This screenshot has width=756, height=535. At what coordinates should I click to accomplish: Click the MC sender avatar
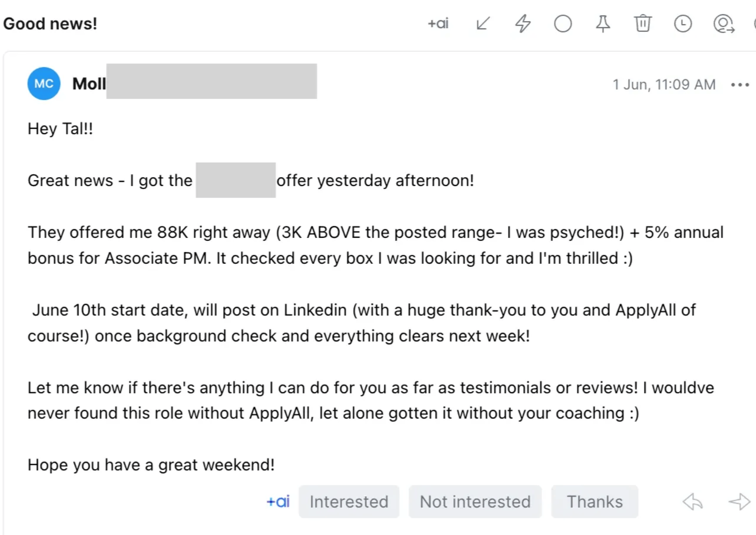tap(44, 84)
